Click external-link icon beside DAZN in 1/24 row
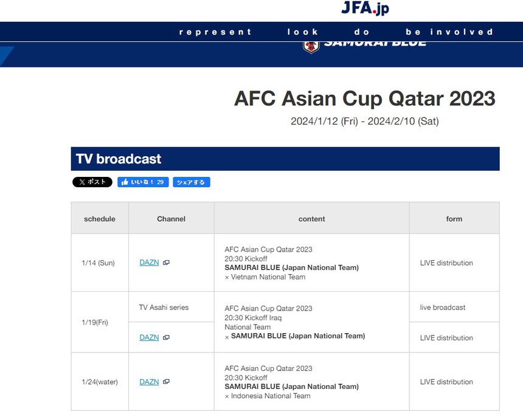523x420 pixels. pyautogui.click(x=166, y=382)
